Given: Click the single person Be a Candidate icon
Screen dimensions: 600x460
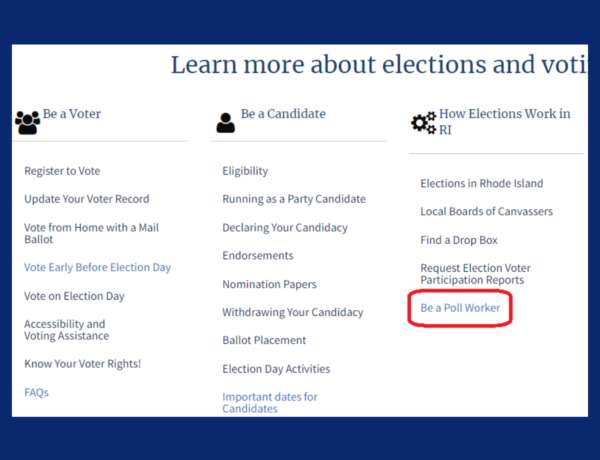Looking at the screenshot, I should (225, 123).
